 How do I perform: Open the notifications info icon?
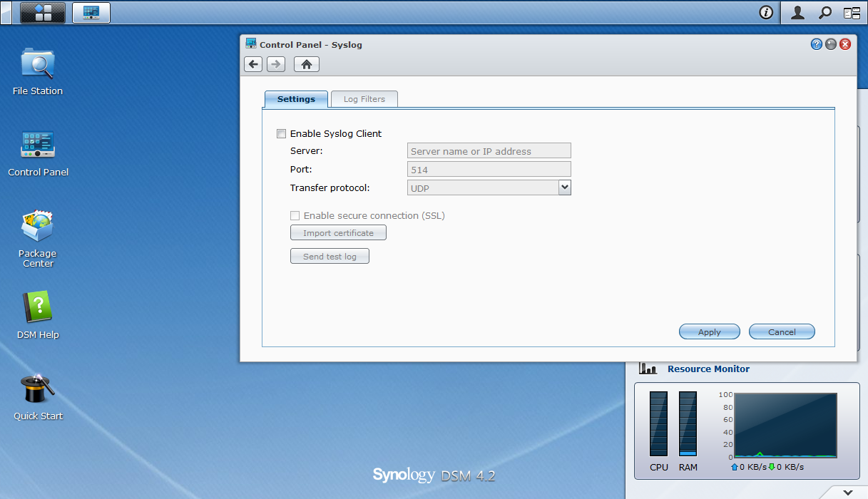click(x=766, y=13)
